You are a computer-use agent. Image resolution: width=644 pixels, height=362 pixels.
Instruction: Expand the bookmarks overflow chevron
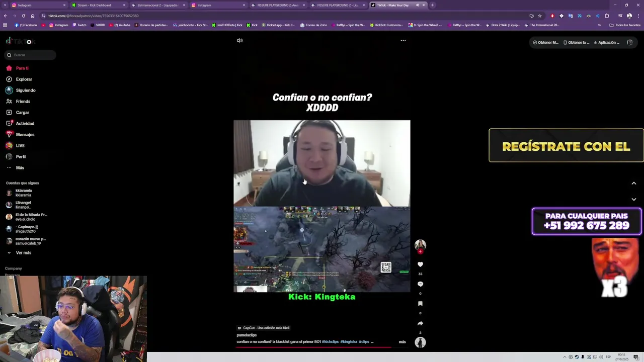point(599,25)
